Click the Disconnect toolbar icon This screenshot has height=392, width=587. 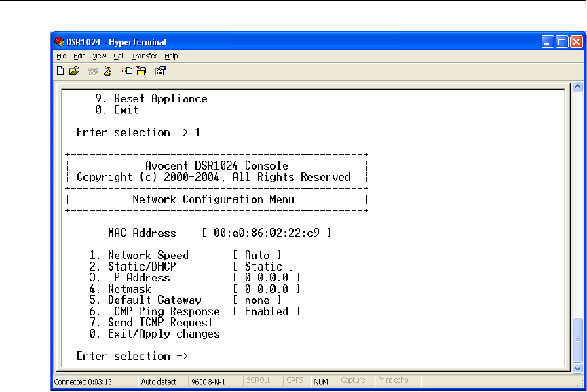[107, 70]
